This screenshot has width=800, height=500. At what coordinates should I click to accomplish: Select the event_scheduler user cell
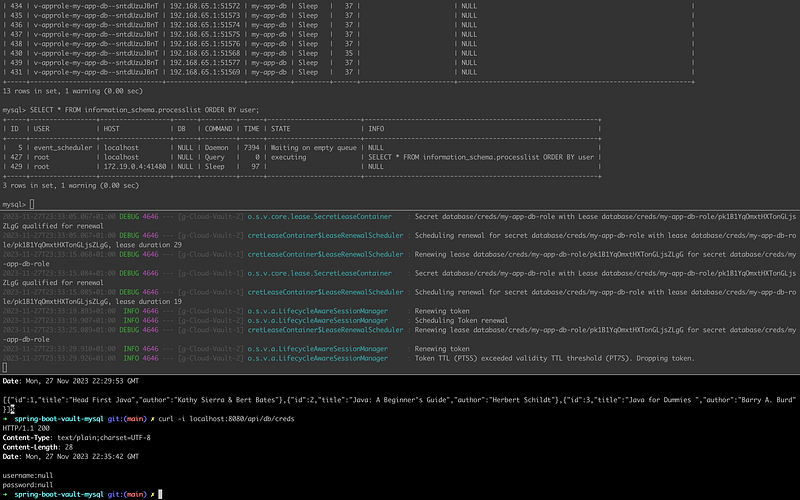(x=63, y=147)
